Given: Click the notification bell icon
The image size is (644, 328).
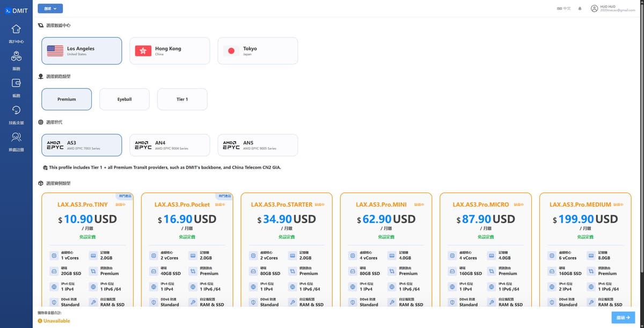Looking at the screenshot, I should click(580, 9).
